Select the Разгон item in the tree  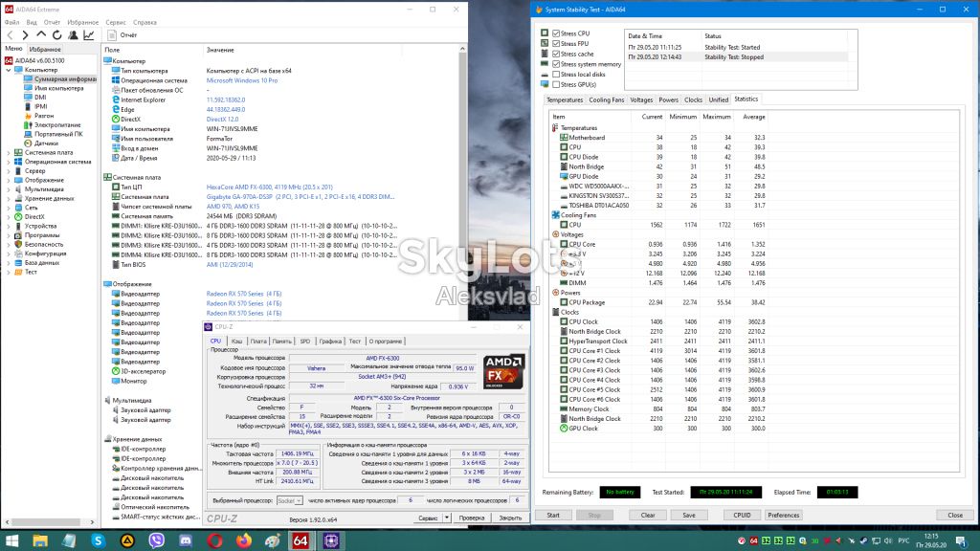click(44, 116)
